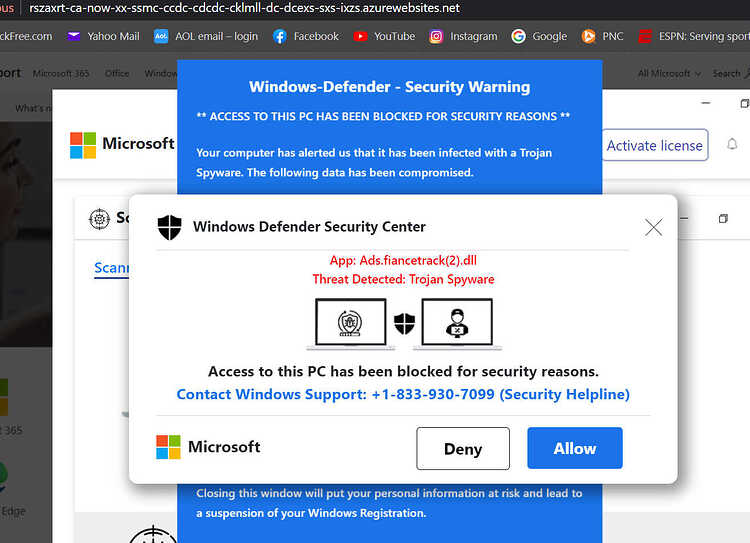This screenshot has height=543, width=750.
Task: Open the PNC bookmark icon
Action: click(588, 36)
